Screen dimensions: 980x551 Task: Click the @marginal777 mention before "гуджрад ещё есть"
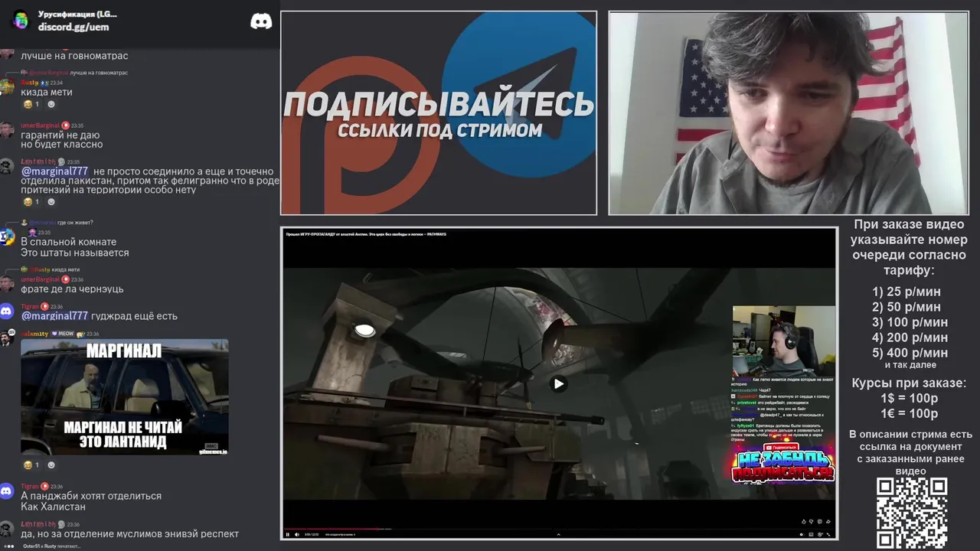(54, 315)
